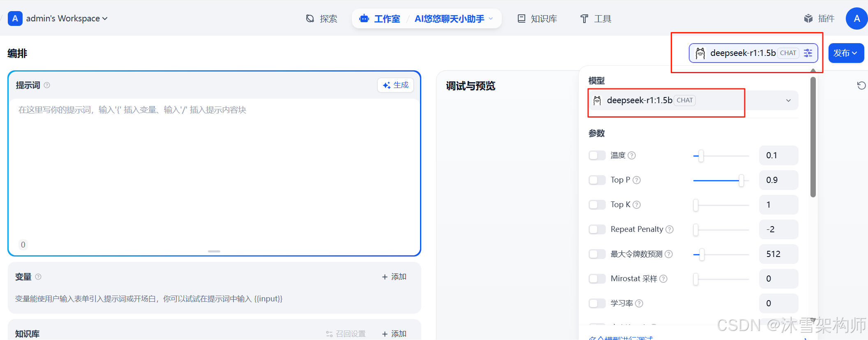Expand AI悠悠聊天小助手 app switcher

pyautogui.click(x=454, y=19)
